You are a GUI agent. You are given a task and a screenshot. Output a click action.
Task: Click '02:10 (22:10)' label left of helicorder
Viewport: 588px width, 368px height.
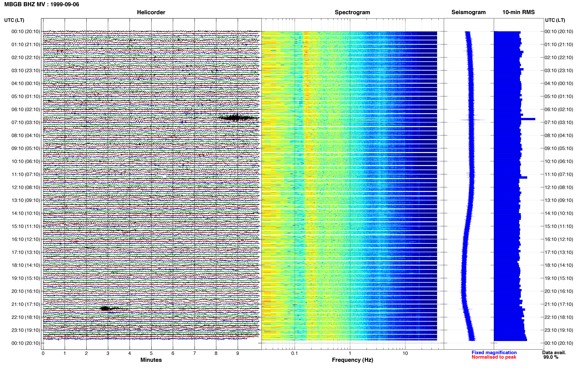click(x=26, y=57)
